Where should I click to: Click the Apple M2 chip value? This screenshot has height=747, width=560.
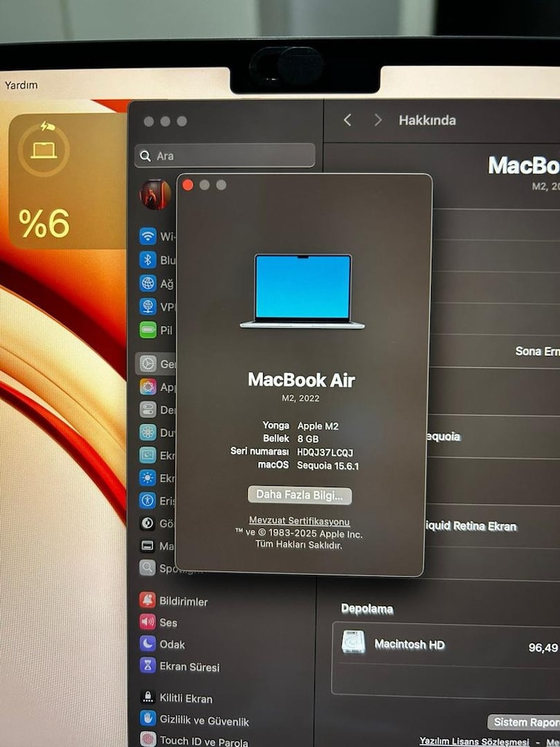pos(318,426)
